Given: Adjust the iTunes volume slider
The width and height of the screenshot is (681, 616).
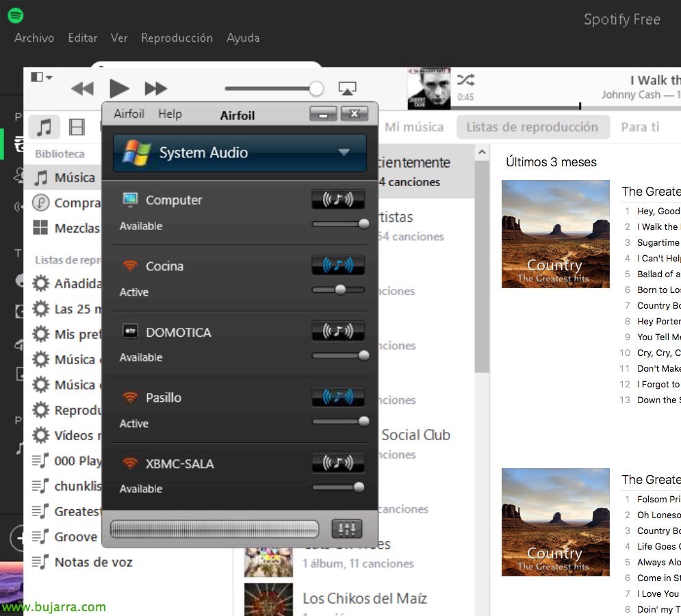Looking at the screenshot, I should click(274, 88).
